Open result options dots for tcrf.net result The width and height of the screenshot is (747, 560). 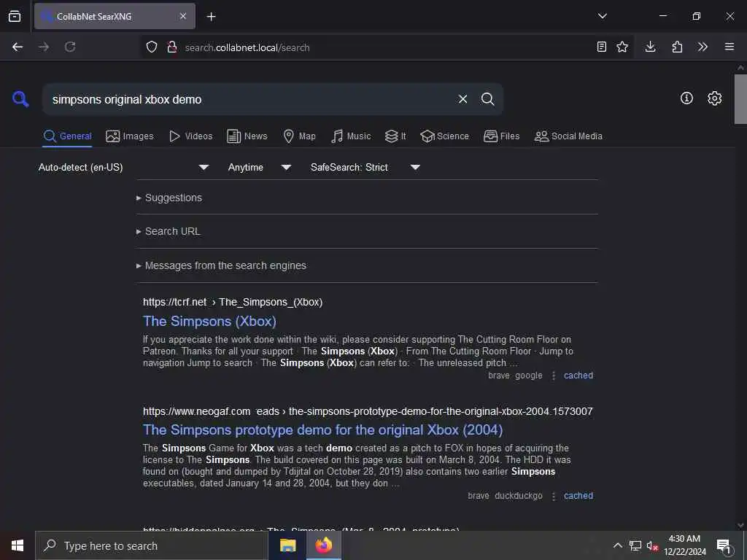[x=554, y=376]
